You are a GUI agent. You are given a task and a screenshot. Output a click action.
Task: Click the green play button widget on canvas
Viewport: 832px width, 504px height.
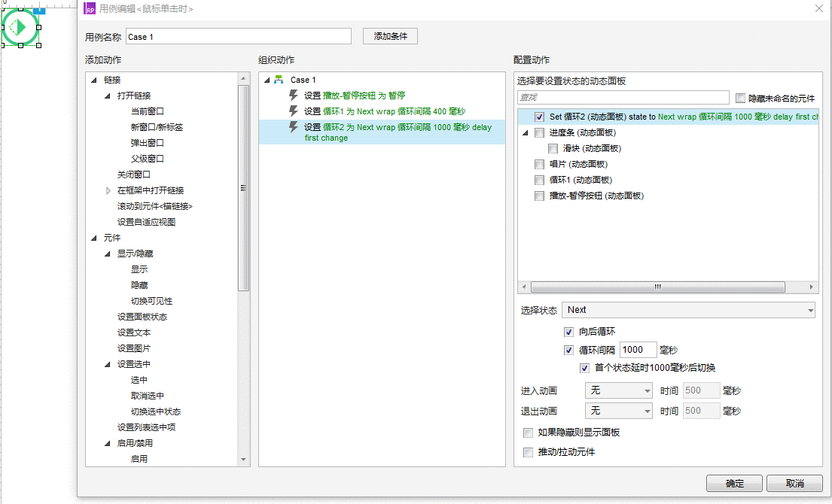pyautogui.click(x=20, y=28)
